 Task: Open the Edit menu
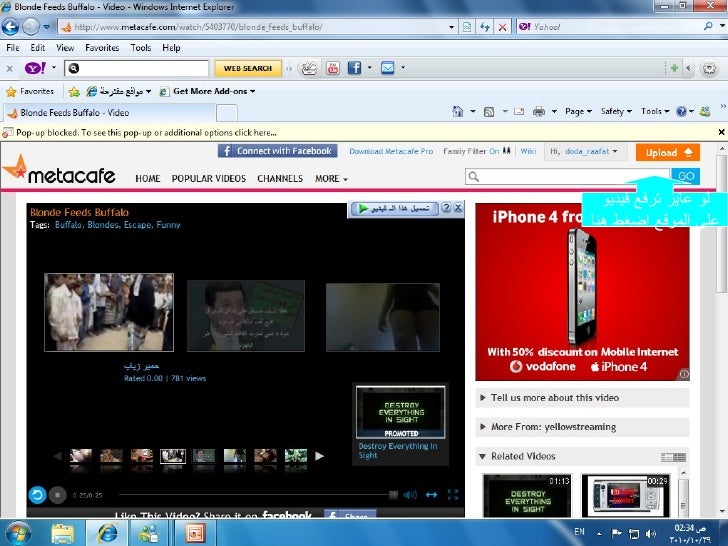(38, 48)
